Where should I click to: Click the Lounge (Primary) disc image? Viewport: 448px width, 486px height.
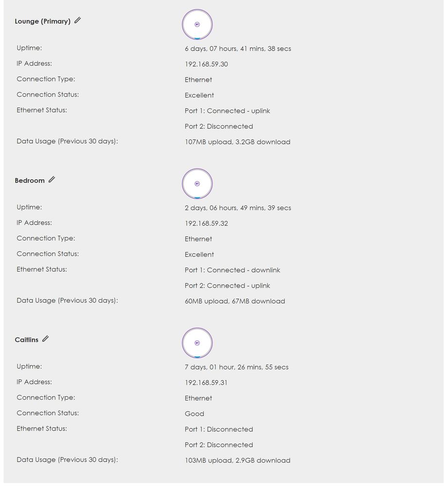(197, 24)
